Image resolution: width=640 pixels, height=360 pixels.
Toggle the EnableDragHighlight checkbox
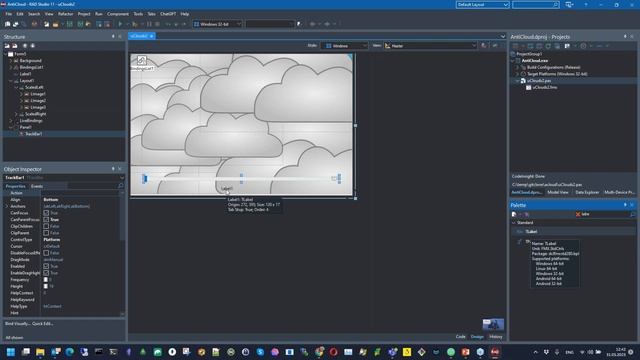point(46,273)
